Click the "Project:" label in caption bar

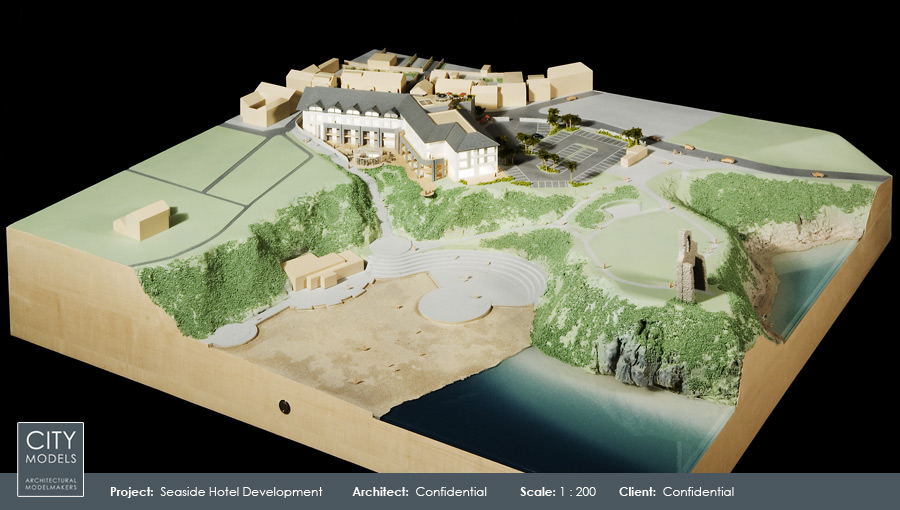[132, 492]
